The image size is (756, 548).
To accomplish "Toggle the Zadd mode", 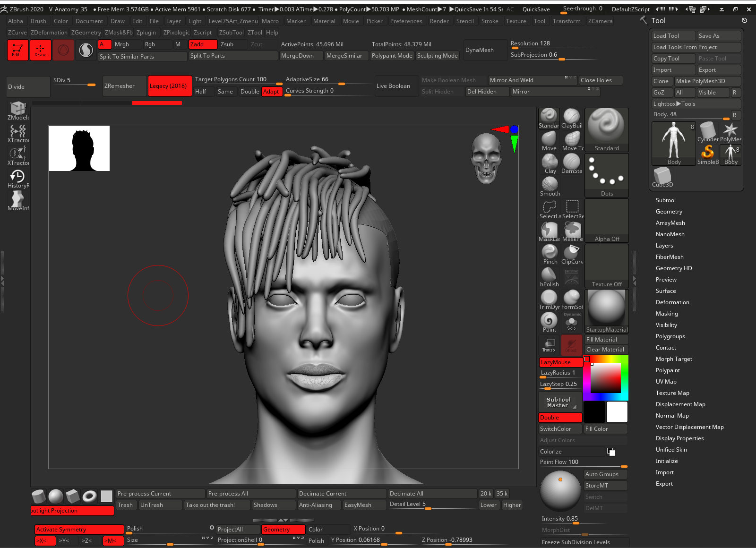I will pos(203,44).
